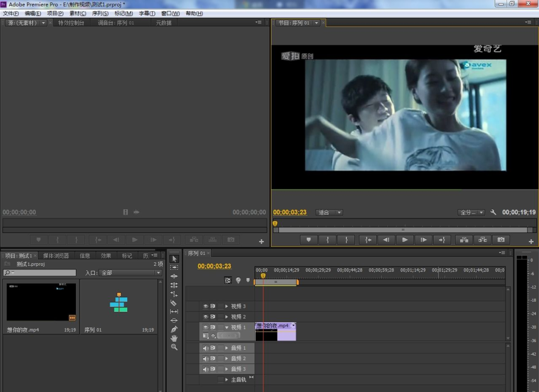This screenshot has height=392, width=539.
Task: Step forward one frame in Program monitor
Action: click(x=424, y=240)
